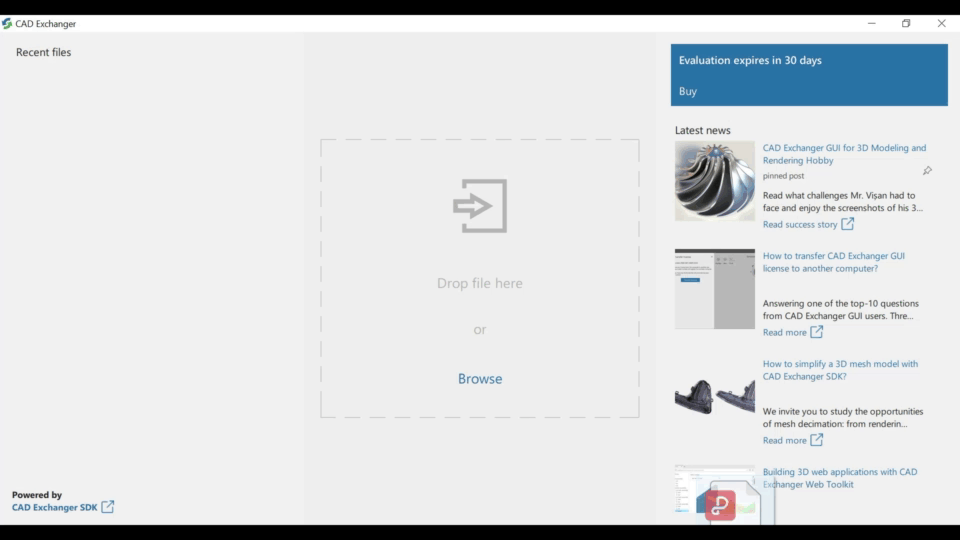Viewport: 960px width, 540px height.
Task: Click the Recent files heading
Action: pos(43,52)
